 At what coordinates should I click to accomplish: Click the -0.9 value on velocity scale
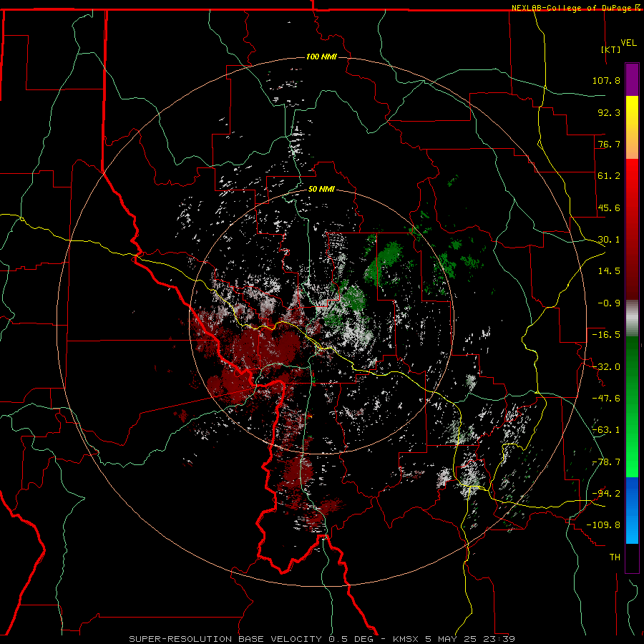(609, 303)
